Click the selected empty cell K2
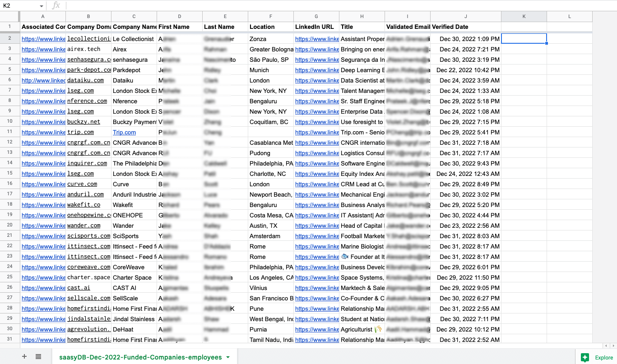This screenshot has width=617, height=364. pyautogui.click(x=524, y=39)
